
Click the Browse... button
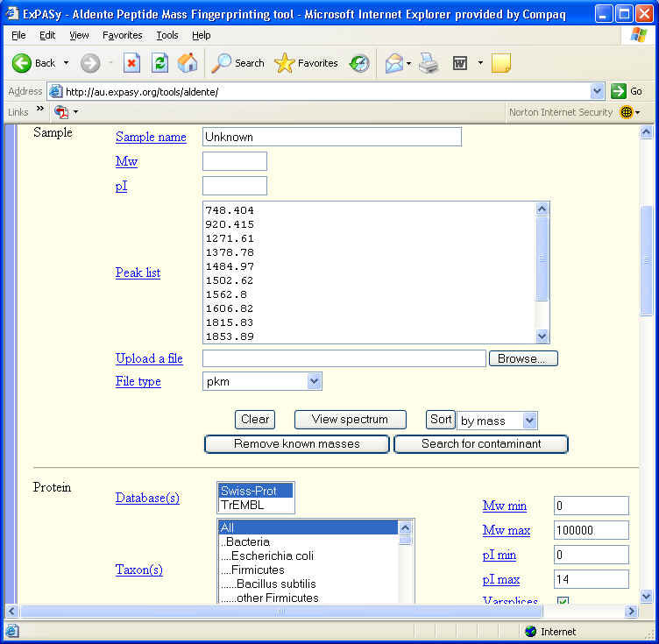523,358
